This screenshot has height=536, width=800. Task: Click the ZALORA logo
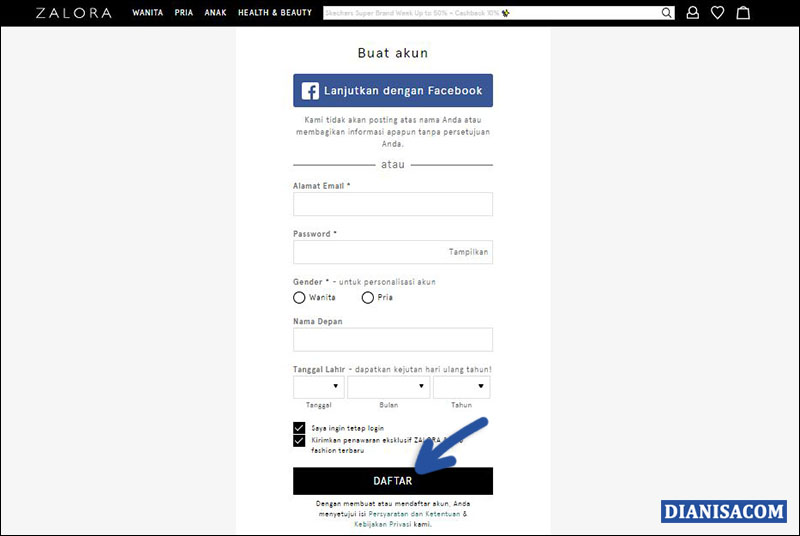pyautogui.click(x=73, y=13)
